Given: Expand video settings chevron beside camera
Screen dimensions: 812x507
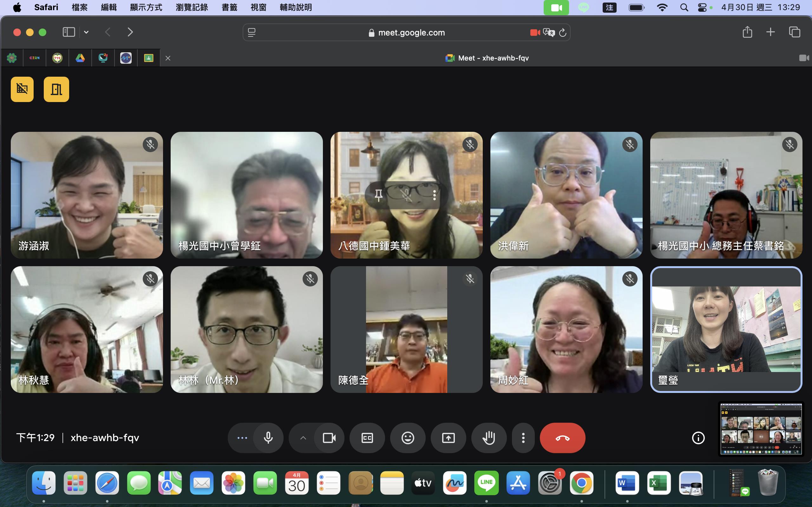Looking at the screenshot, I should (x=303, y=438).
